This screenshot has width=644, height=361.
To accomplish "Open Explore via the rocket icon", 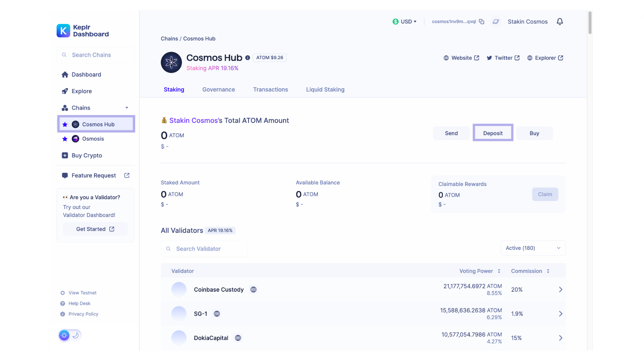I will click(65, 91).
